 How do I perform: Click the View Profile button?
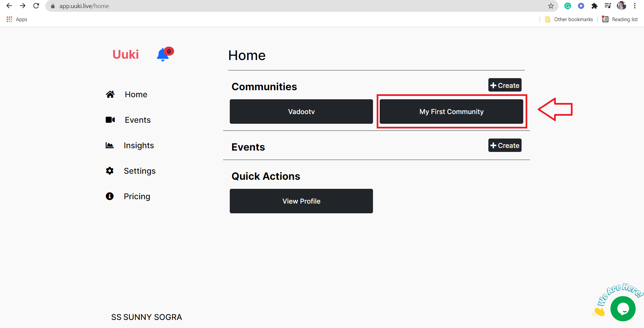click(x=301, y=201)
